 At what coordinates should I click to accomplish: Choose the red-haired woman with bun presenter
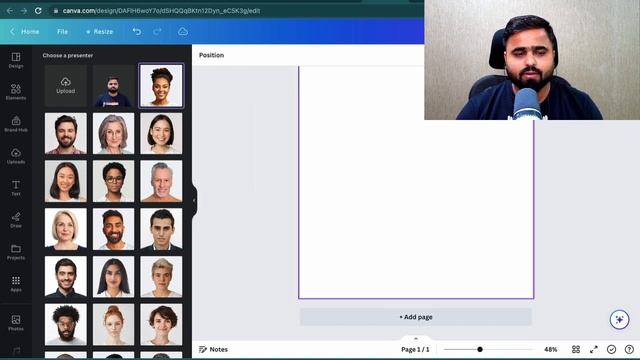tap(113, 324)
